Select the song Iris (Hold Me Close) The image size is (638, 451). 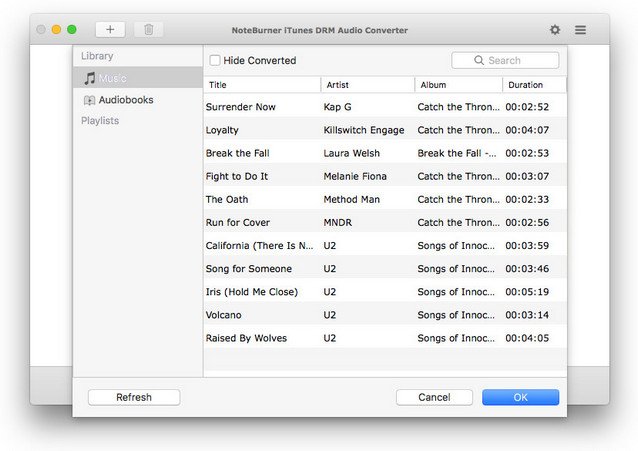pyautogui.click(x=252, y=292)
